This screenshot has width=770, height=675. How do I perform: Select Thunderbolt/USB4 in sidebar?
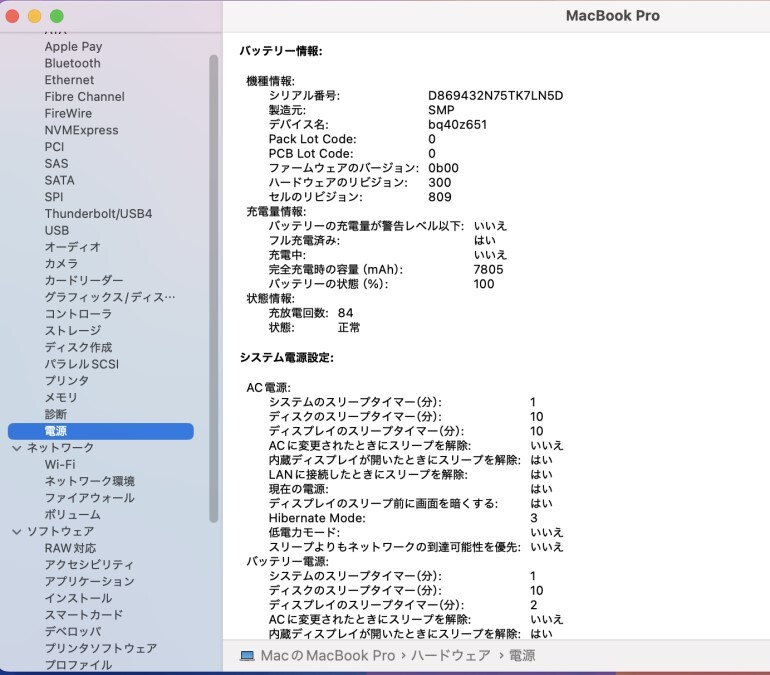(98, 214)
